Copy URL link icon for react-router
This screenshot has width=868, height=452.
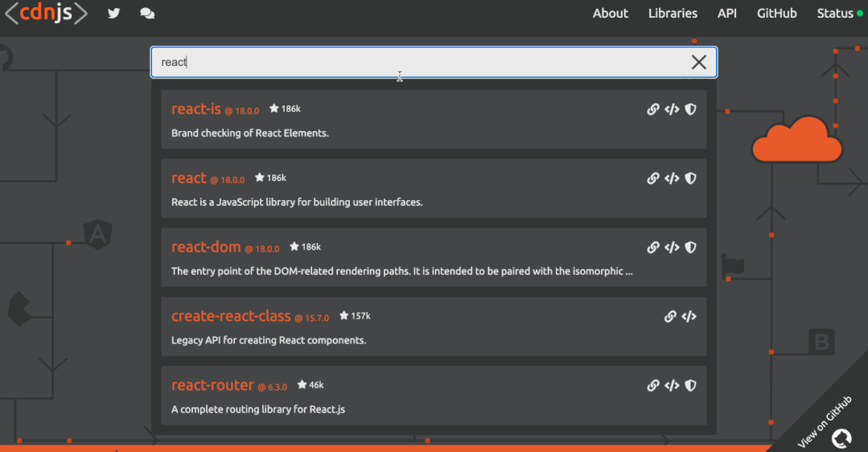653,385
